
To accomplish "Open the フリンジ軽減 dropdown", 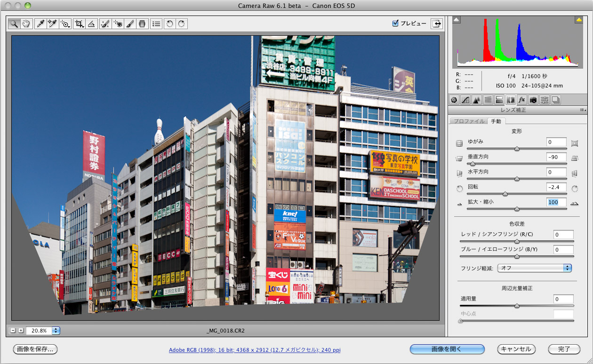I will point(534,268).
